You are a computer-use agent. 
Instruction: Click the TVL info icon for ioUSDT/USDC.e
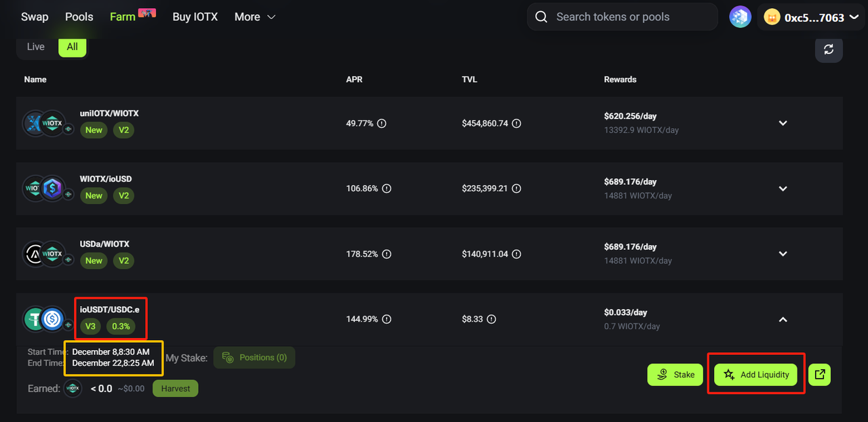click(x=492, y=319)
